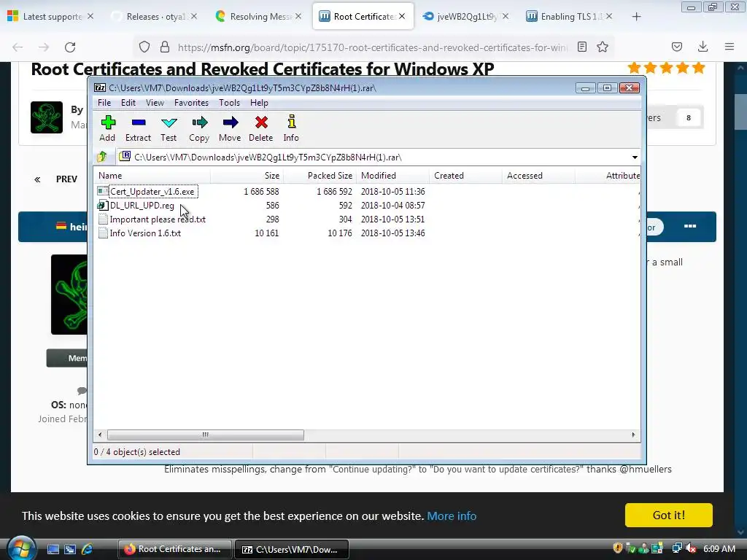
Task: Sort by the Size column header
Action: pos(247,175)
